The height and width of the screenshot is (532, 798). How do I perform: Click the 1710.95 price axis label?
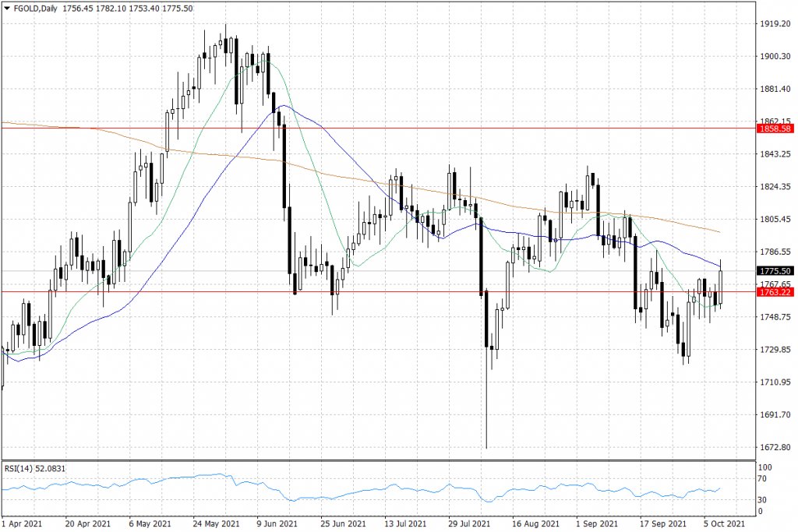[x=775, y=382]
